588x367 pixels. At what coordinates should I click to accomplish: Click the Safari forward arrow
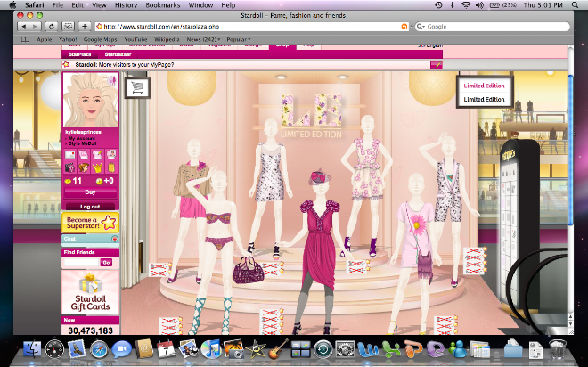[35, 26]
